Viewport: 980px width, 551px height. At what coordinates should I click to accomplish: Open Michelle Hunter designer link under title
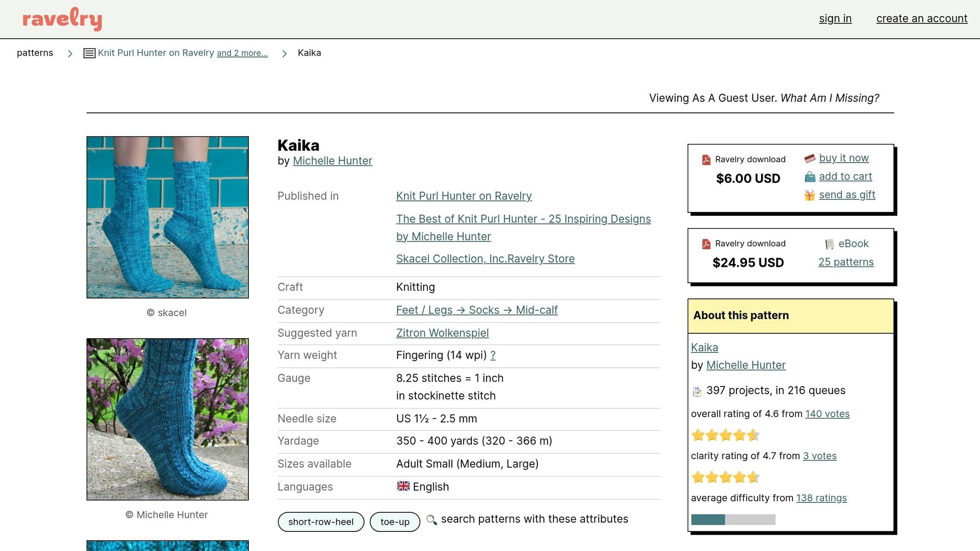pyautogui.click(x=333, y=161)
